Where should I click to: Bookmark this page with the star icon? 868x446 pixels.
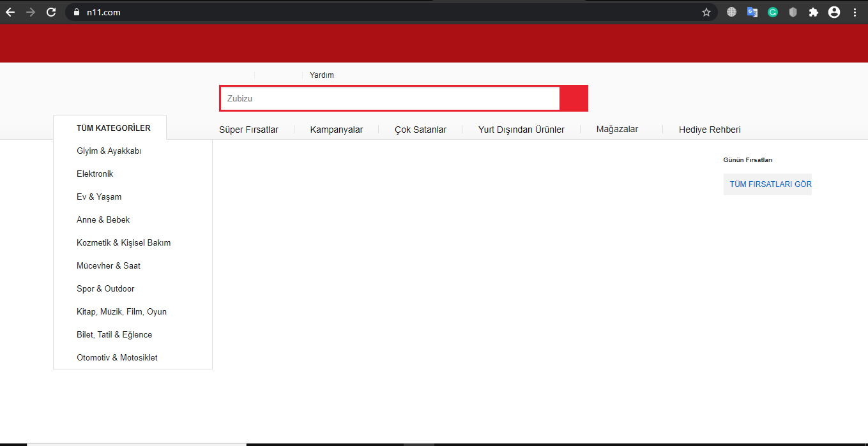706,12
